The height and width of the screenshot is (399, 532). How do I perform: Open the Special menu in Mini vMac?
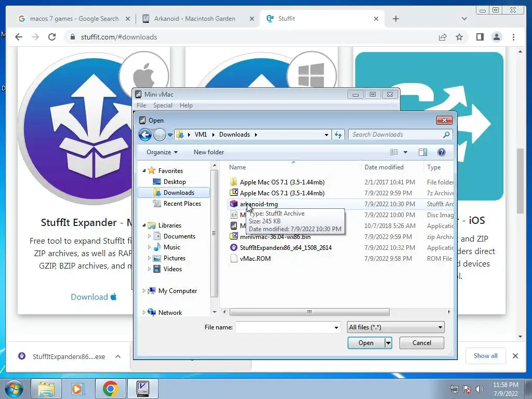[x=163, y=105]
